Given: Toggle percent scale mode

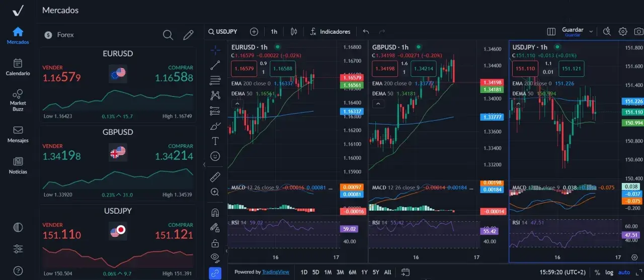Looking at the screenshot, I should point(597,272).
